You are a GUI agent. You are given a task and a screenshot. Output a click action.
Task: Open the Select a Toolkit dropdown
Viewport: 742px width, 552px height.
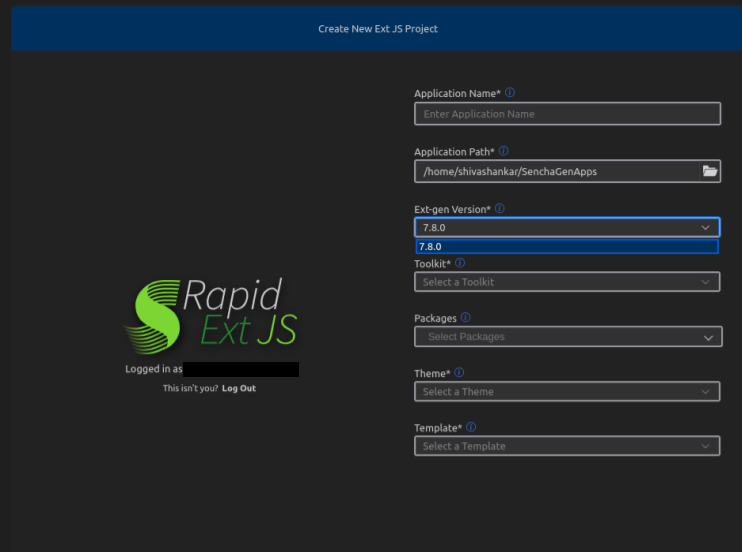pos(567,282)
